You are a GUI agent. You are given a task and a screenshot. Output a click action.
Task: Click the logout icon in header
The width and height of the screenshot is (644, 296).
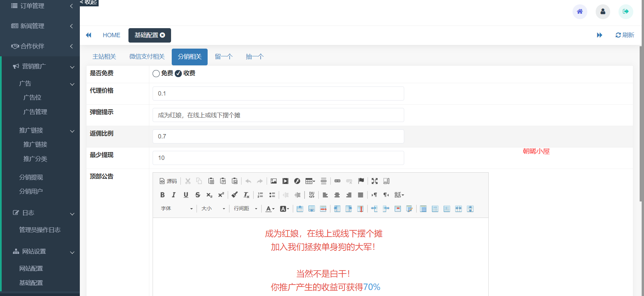click(626, 12)
